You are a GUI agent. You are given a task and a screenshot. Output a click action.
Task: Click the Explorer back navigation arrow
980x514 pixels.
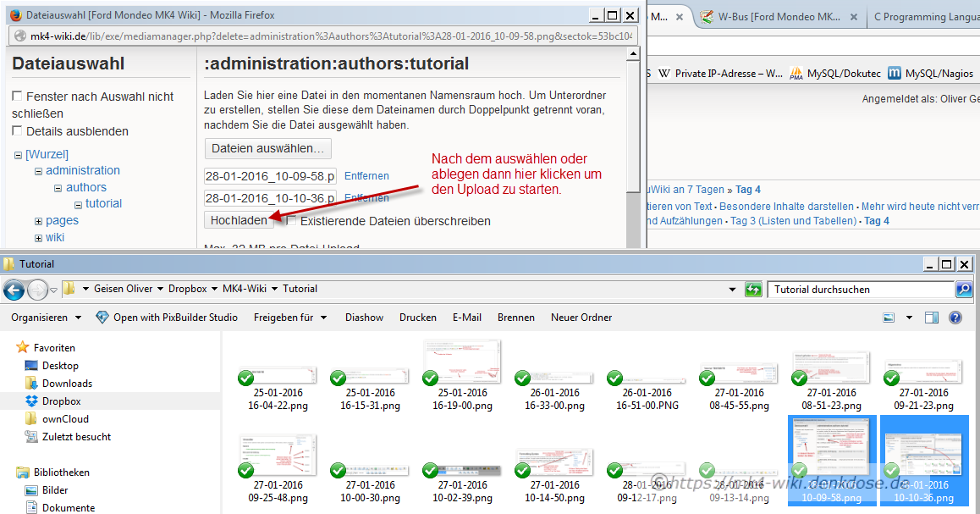(x=14, y=290)
